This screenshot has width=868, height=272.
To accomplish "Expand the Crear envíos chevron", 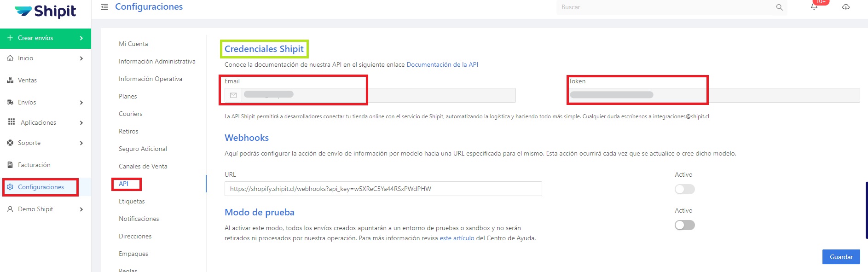I will click(x=81, y=38).
